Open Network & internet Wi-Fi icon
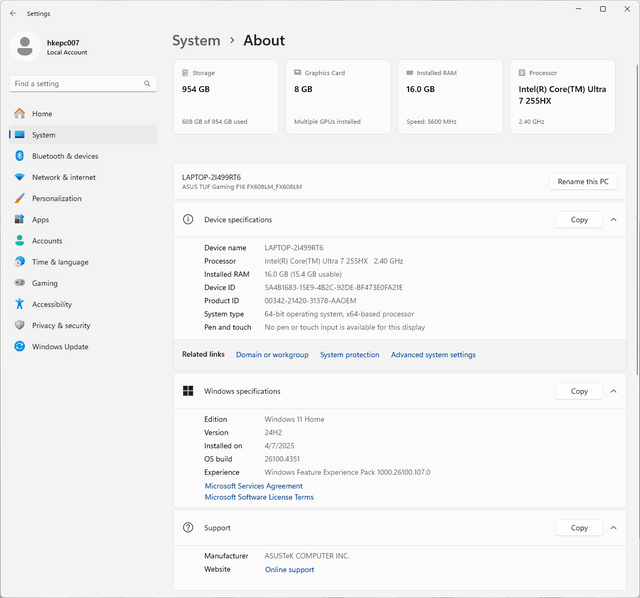Image resolution: width=640 pixels, height=598 pixels. 20,177
